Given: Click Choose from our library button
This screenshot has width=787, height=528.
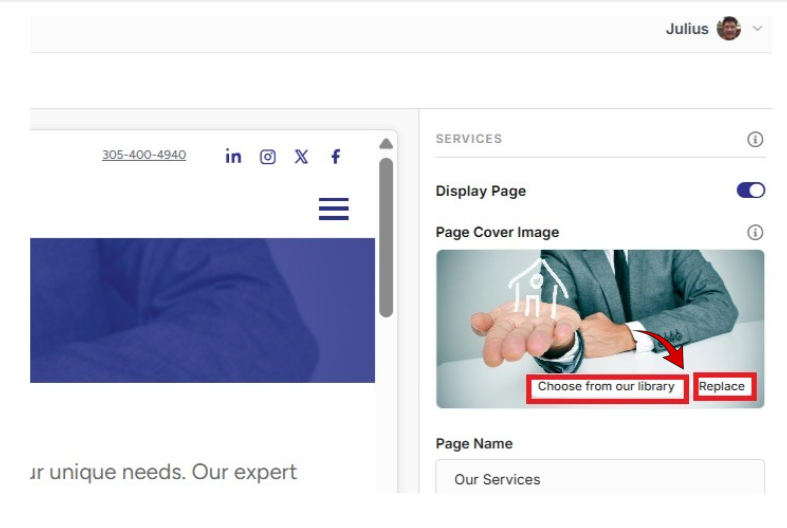Looking at the screenshot, I should tap(607, 387).
